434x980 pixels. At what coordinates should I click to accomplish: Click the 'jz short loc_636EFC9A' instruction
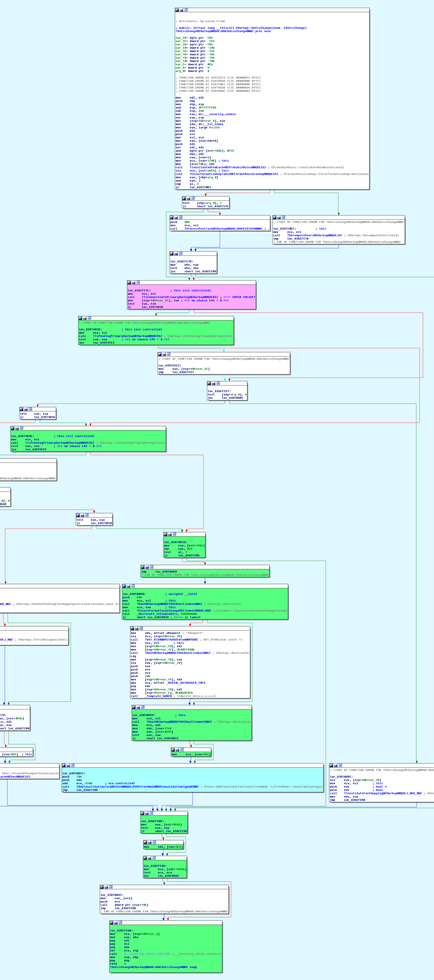pos(164,831)
